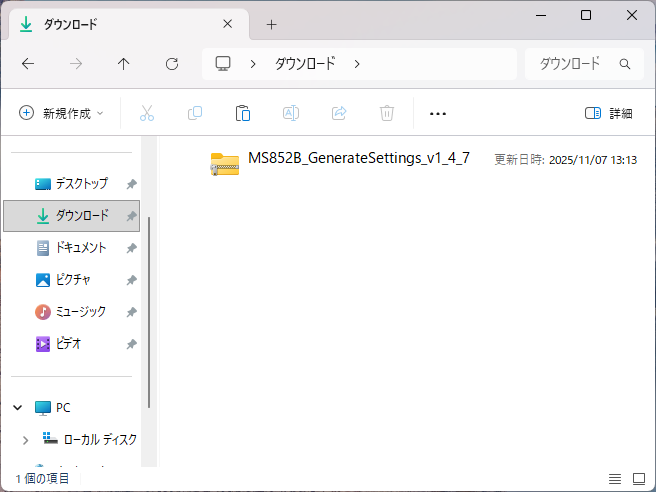Open the See more ellipsis menu
Screen dimensions: 656x492
click(x=437, y=113)
